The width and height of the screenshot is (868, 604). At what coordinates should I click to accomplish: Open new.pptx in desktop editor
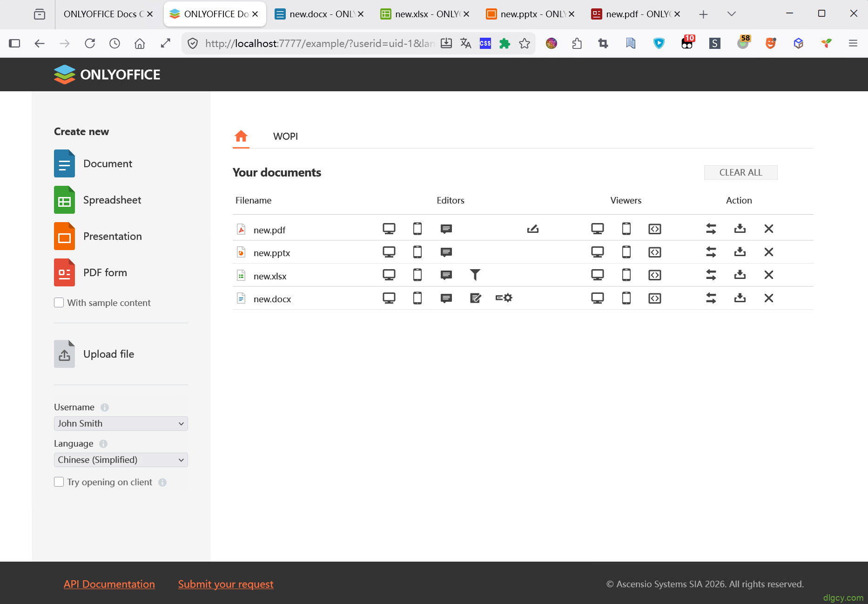389,252
